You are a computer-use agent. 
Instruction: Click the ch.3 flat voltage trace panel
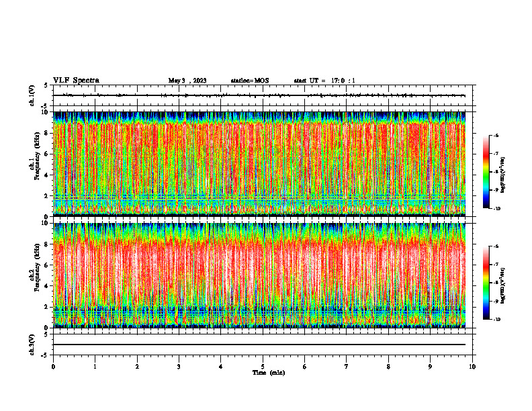coord(263,345)
